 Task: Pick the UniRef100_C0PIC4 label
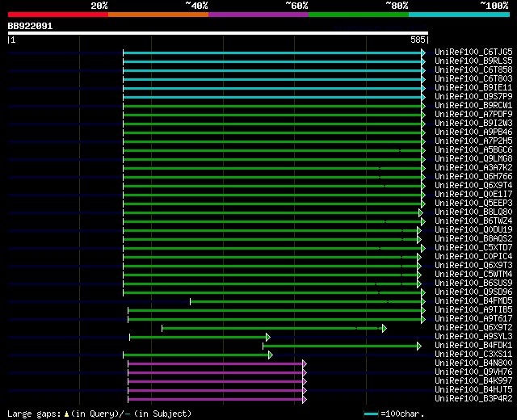pos(473,257)
